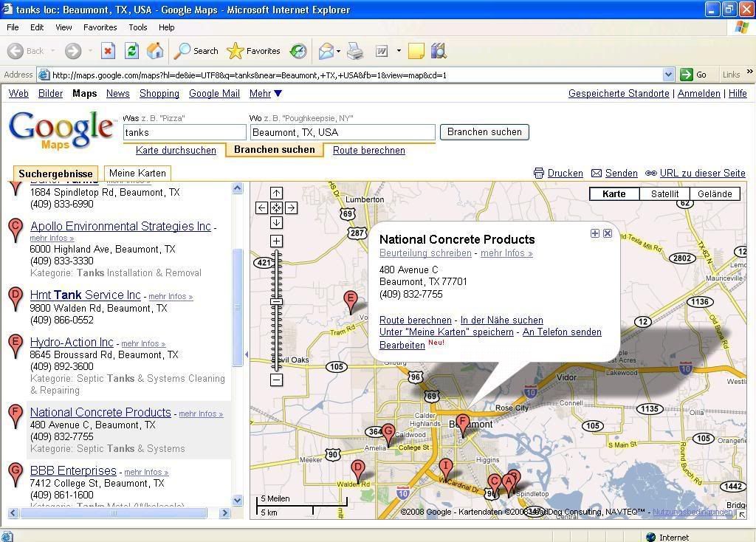
Task: Pan the map down arrow
Action: pyautogui.click(x=276, y=223)
